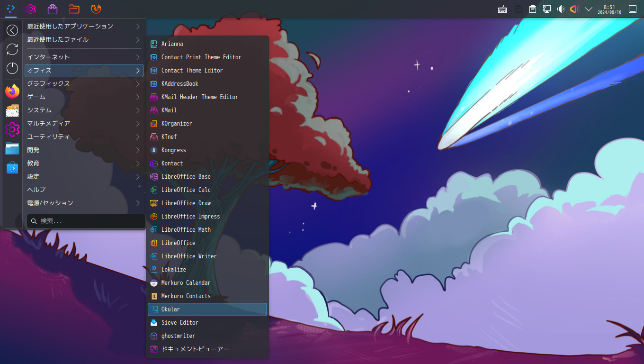Open the orange folder icon in top panel
The width and height of the screenshot is (644, 364).
[x=74, y=9]
